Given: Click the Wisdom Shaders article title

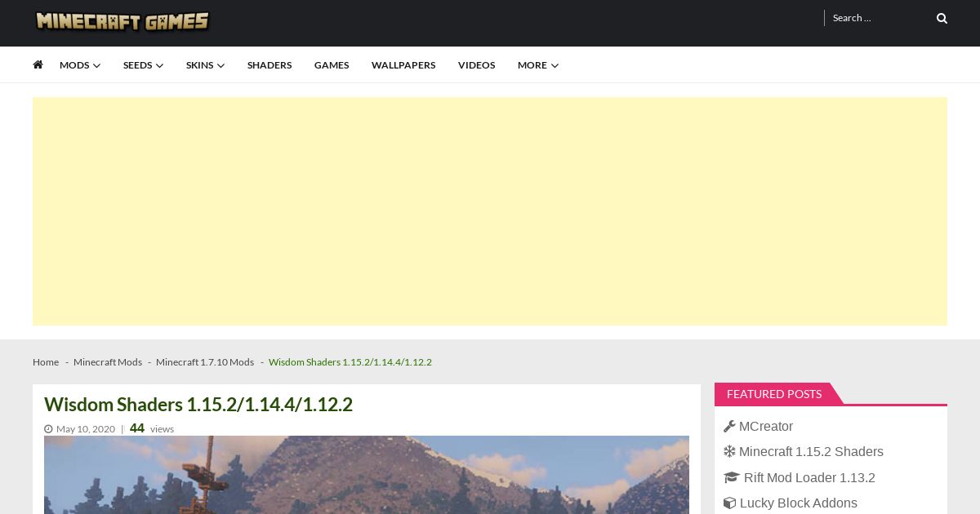Looking at the screenshot, I should 198,405.
